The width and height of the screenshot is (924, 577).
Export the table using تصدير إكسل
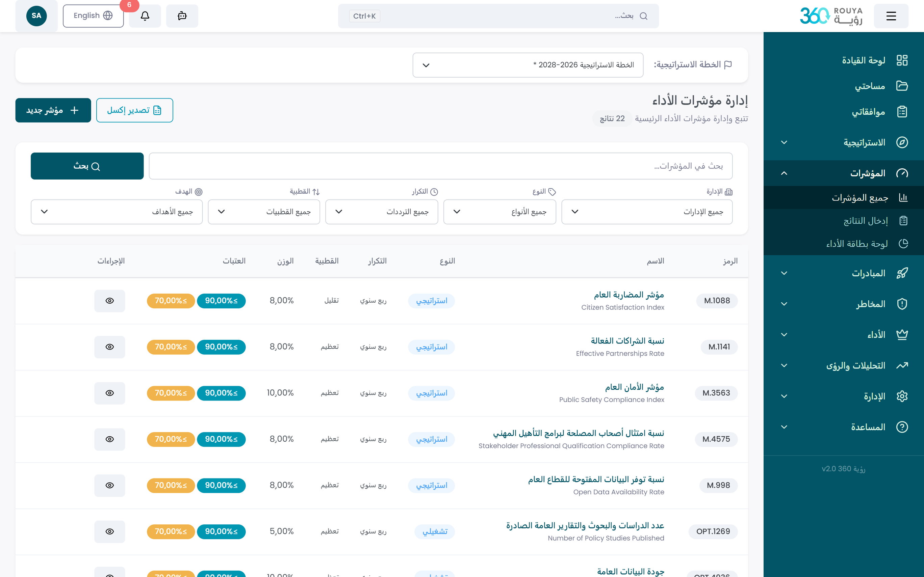pyautogui.click(x=134, y=110)
